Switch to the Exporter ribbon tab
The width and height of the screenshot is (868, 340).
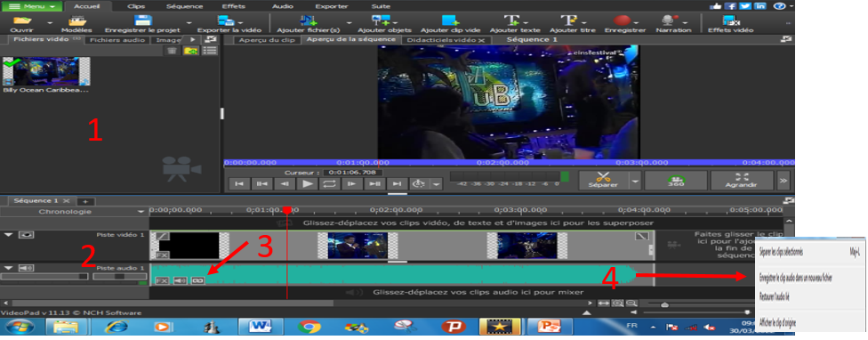332,6
